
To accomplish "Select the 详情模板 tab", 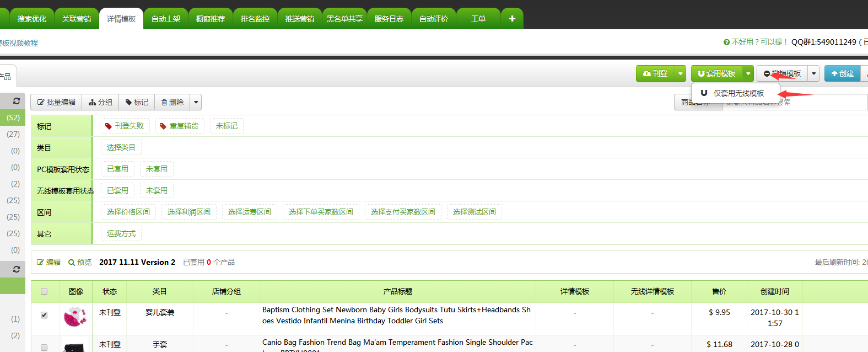I will click(121, 19).
